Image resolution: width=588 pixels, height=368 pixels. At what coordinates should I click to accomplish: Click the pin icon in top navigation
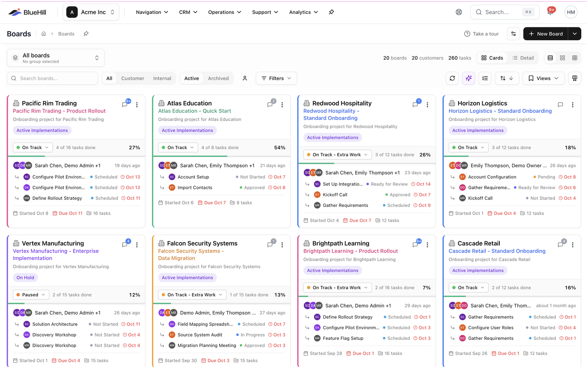[332, 12]
